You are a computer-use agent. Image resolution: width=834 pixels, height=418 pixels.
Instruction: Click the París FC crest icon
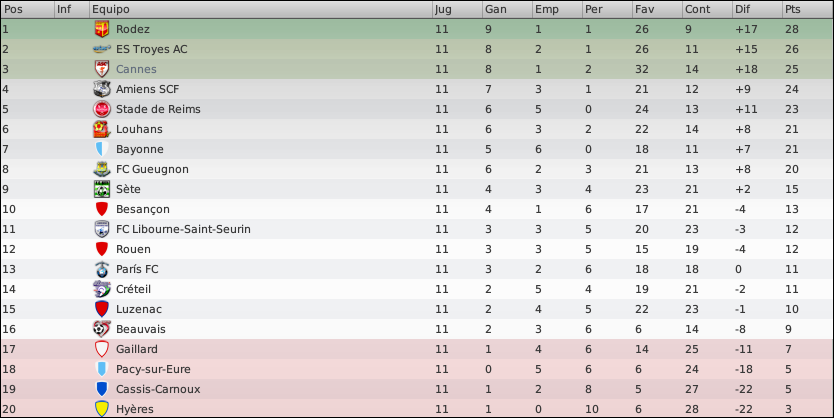click(102, 269)
